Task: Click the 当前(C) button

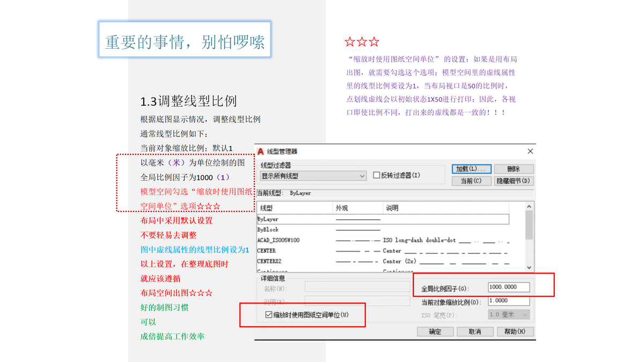Action: (x=471, y=181)
